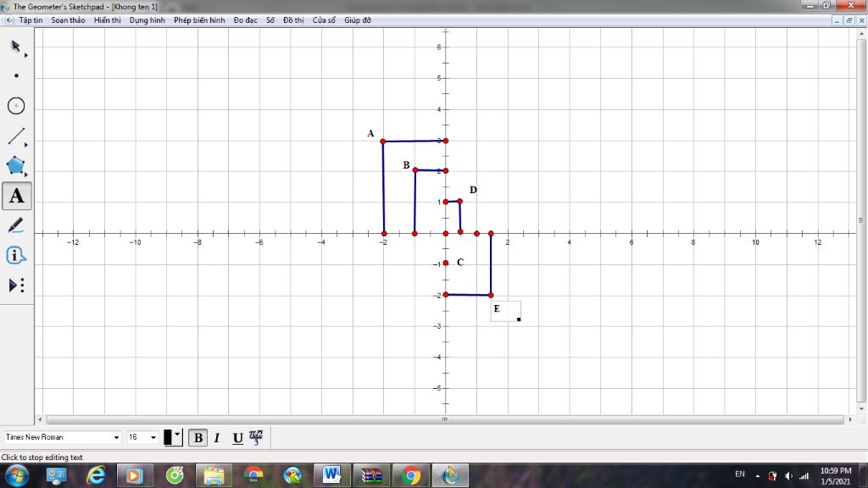Open the Soạn thảo menu

(68, 20)
